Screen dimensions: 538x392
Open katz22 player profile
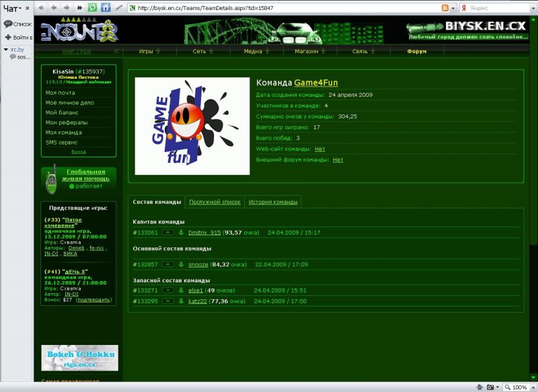click(x=198, y=301)
